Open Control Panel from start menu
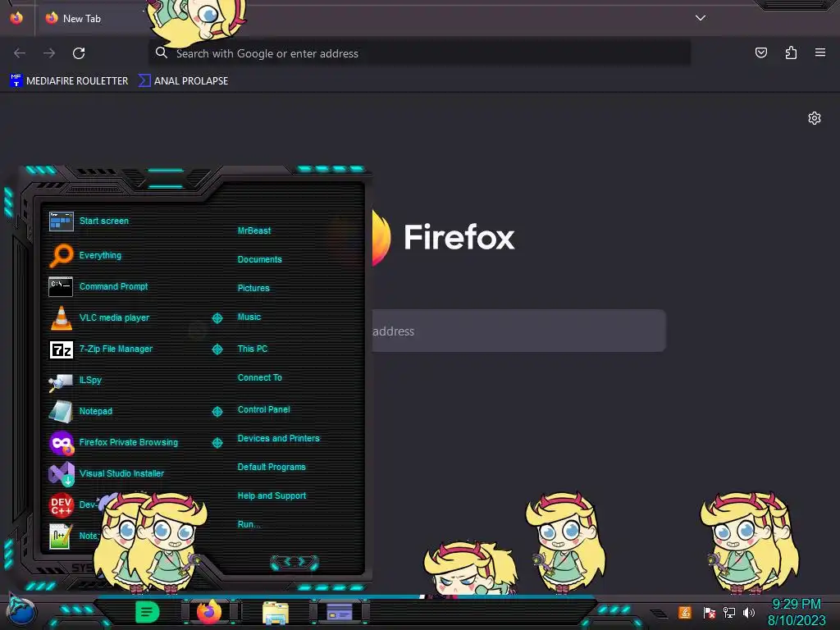 tap(263, 410)
